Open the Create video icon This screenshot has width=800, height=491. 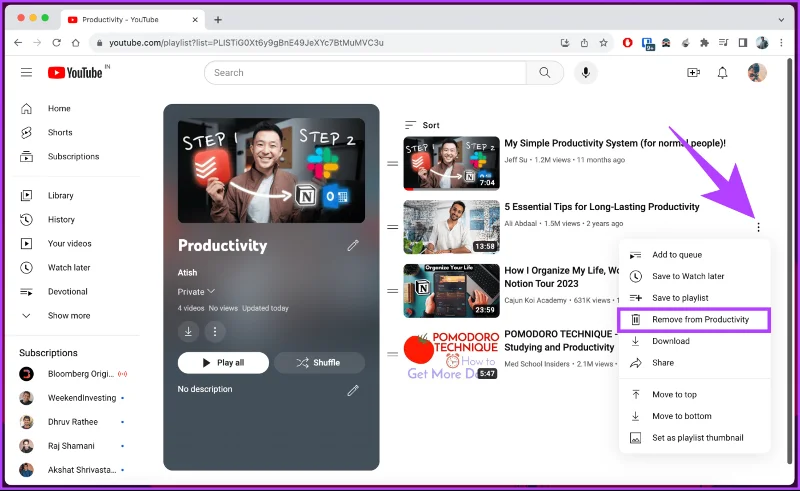tap(693, 73)
